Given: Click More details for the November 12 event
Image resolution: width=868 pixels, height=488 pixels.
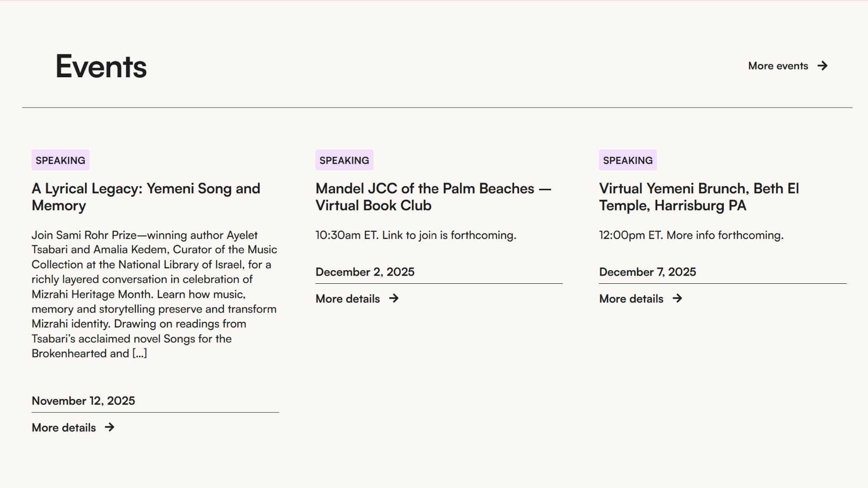Looking at the screenshot, I should coord(64,428).
